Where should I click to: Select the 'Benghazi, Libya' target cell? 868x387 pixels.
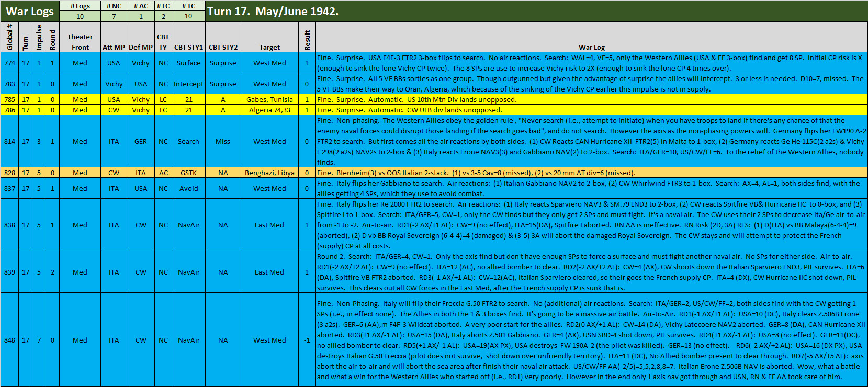[269, 173]
